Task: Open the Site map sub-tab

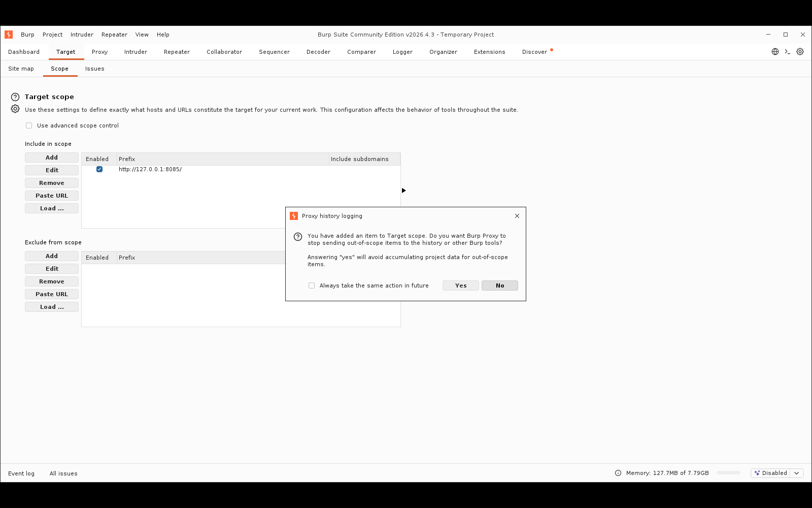Action: (x=21, y=69)
